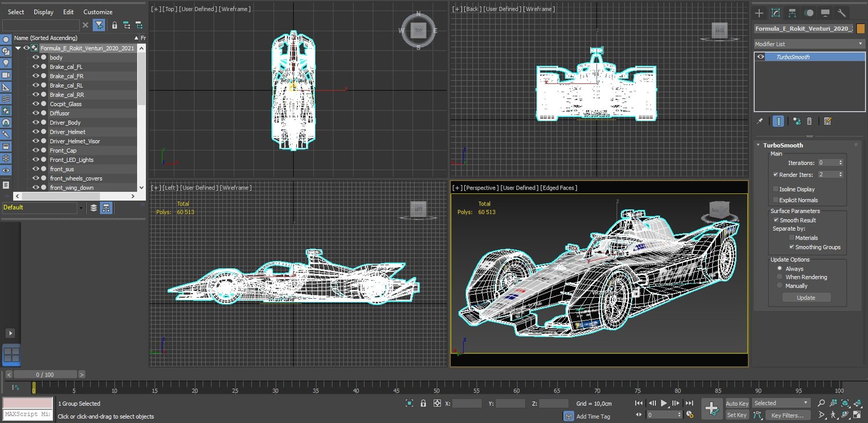Uncheck the Render Iters checkbox
The height and width of the screenshot is (423, 868).
pos(775,174)
